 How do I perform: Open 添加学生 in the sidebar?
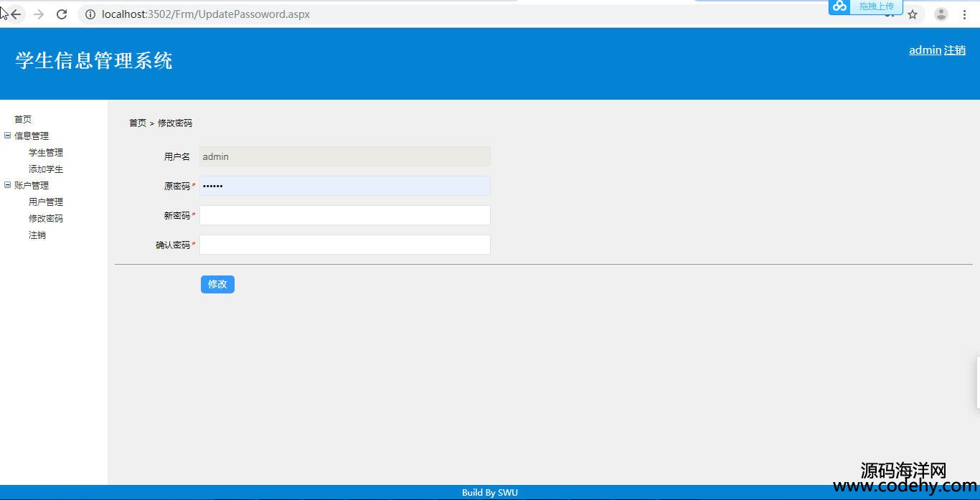pos(46,169)
